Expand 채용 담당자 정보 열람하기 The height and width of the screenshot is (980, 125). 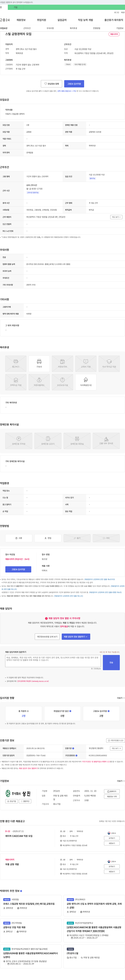[76, 637]
